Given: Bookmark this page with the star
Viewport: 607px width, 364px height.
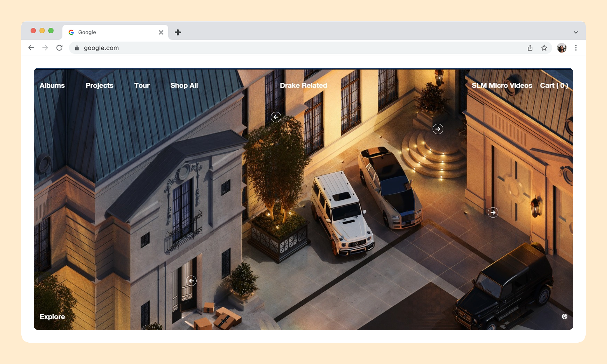Looking at the screenshot, I should coord(544,48).
